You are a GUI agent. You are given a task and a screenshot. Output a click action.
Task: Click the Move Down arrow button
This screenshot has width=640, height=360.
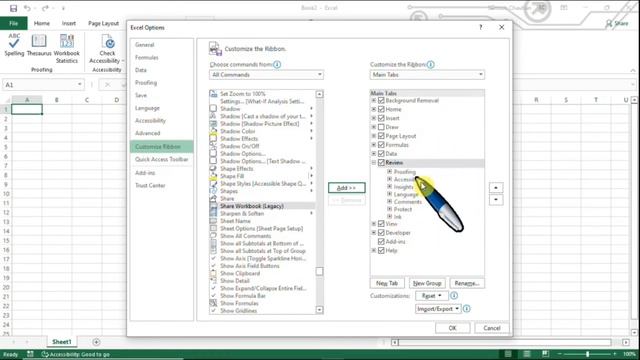[x=496, y=200]
